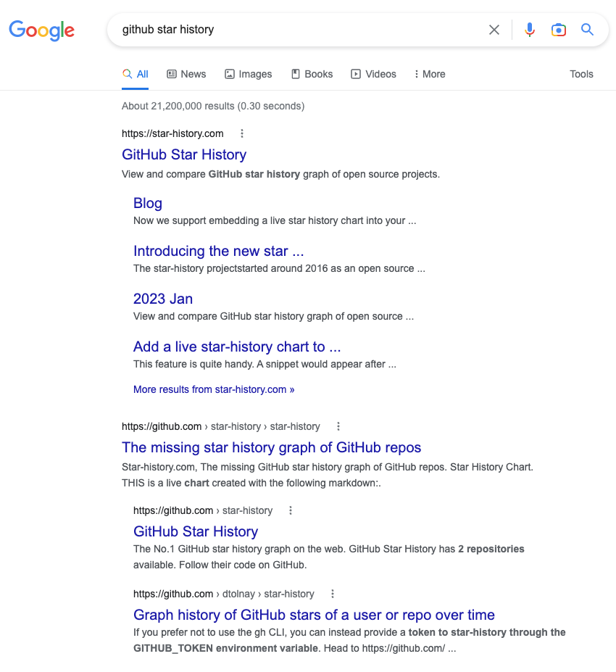Expand the More search categories dropdown
616x672 pixels.
(x=430, y=74)
